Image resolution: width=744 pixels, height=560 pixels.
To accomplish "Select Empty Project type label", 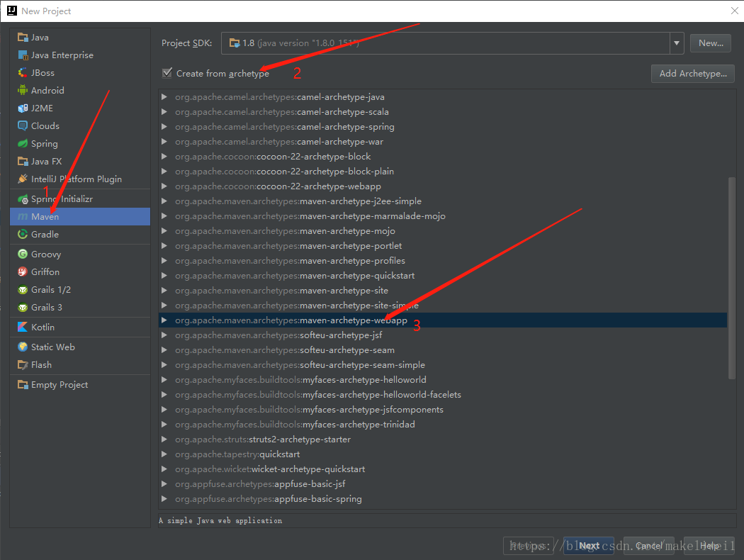I will point(60,385).
